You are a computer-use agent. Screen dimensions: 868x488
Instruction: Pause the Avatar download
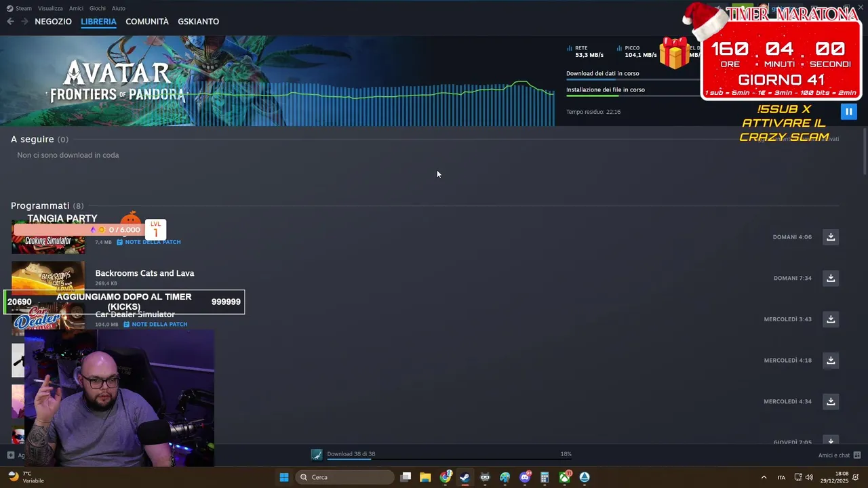coord(848,111)
